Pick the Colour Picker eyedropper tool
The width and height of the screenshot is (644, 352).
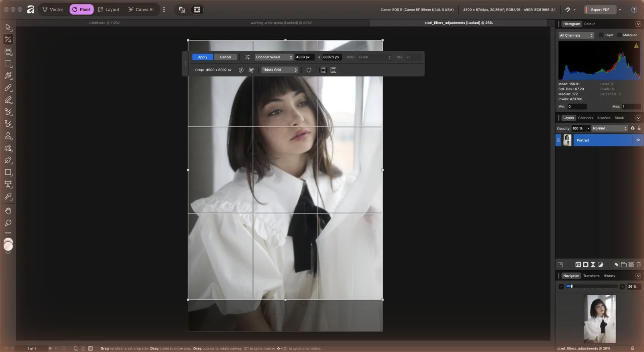pyautogui.click(x=8, y=196)
